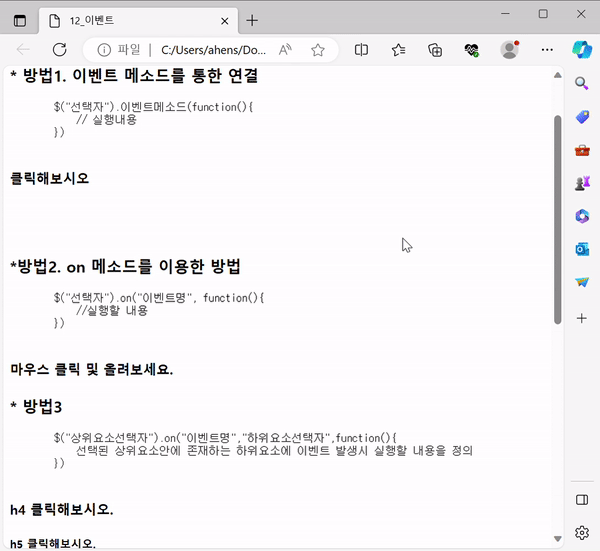The image size is (600, 551).
Task: Open sidebar settings gear
Action: point(582,533)
